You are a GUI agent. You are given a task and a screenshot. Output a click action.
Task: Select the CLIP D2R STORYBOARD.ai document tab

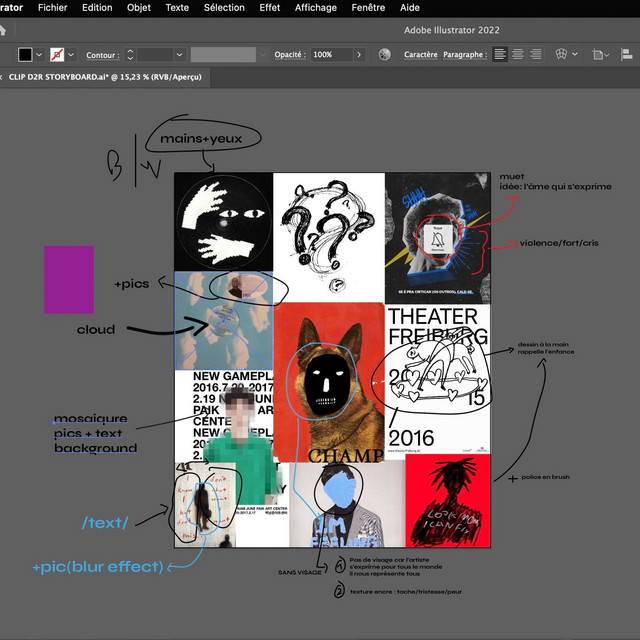point(105,77)
